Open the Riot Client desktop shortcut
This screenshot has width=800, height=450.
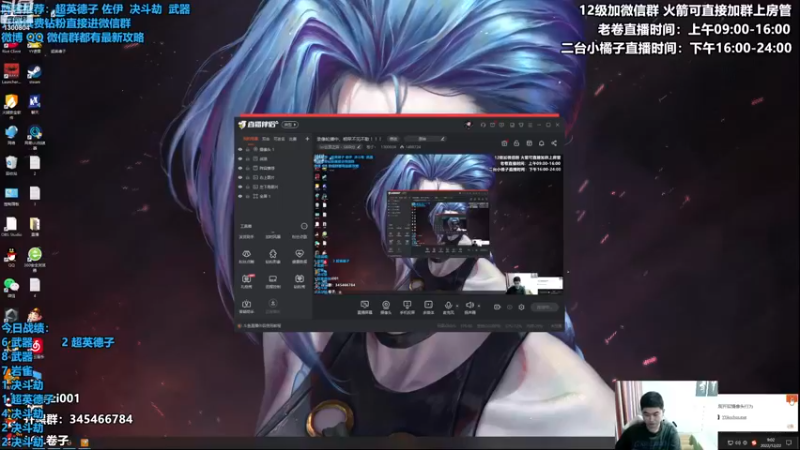coord(11,47)
